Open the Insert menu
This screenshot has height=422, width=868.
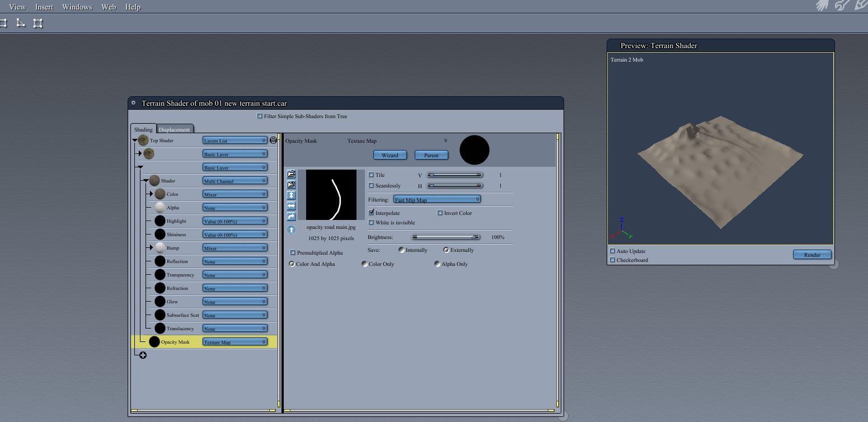click(x=44, y=7)
